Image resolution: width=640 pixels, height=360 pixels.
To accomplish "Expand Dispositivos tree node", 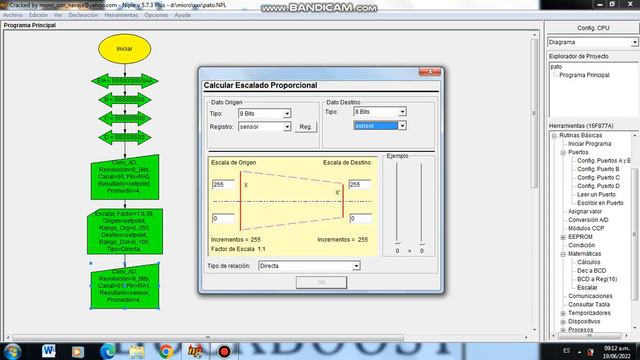I will click(x=563, y=322).
